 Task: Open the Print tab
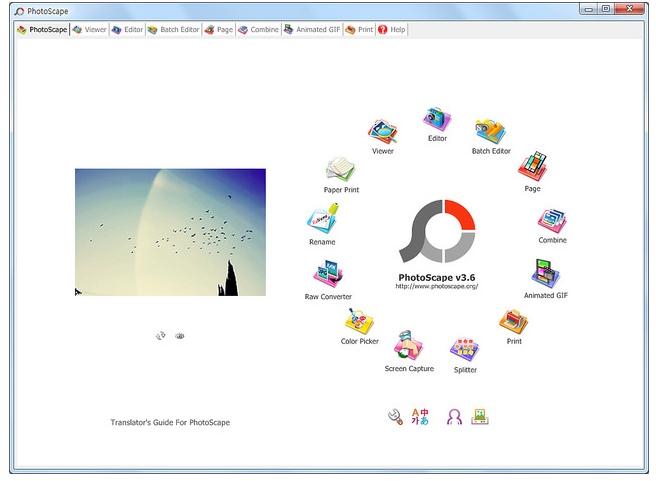tap(359, 30)
